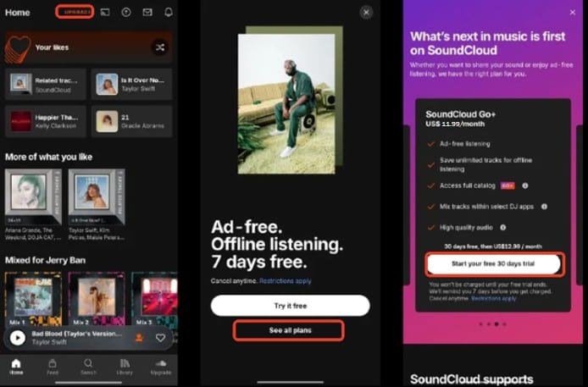This screenshot has width=588, height=387.
Task: Open Restrictions apply link in Go+ card
Action: (494, 299)
